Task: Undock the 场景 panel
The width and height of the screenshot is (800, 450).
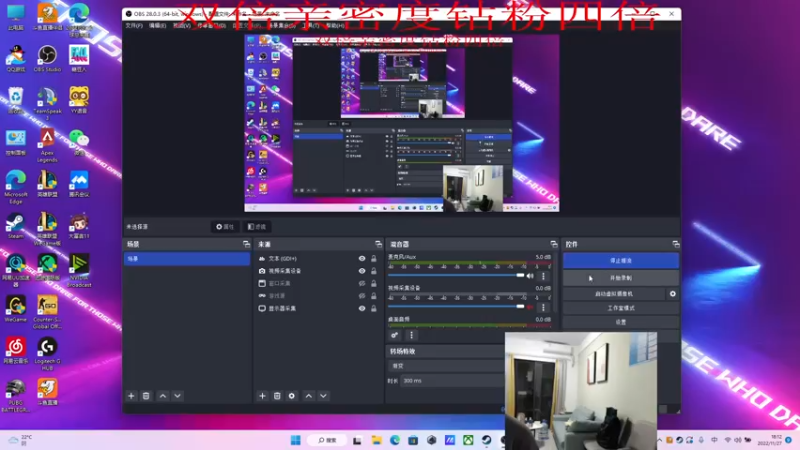Action: click(246, 244)
